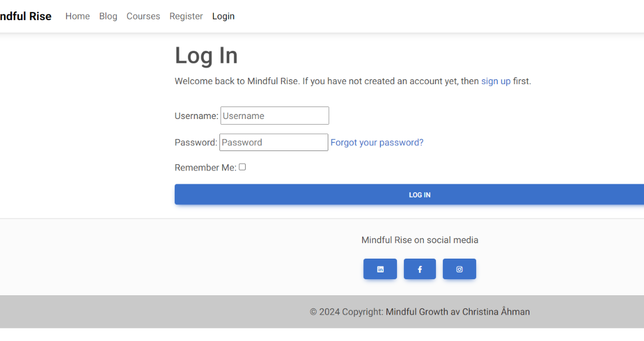This screenshot has height=341, width=644.
Task: Click the blue LOG IN button
Action: 409,195
